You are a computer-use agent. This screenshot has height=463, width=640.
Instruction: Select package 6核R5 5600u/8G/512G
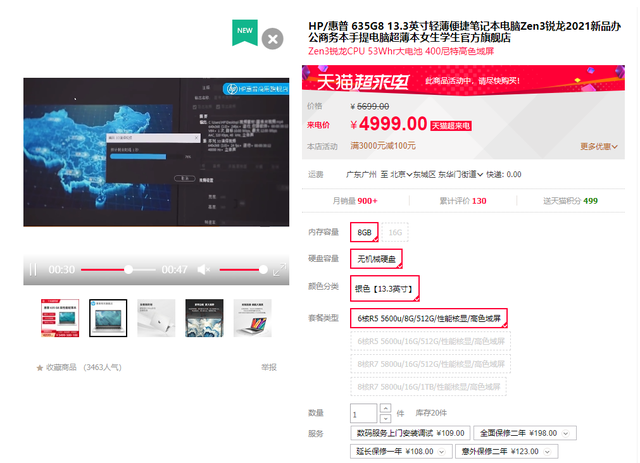(x=429, y=318)
